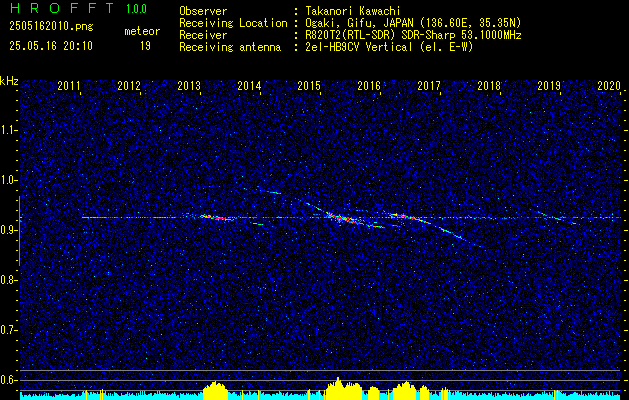The height and width of the screenshot is (400, 629).
Task: Select the filename 2505162010.png
Action: coord(51,27)
